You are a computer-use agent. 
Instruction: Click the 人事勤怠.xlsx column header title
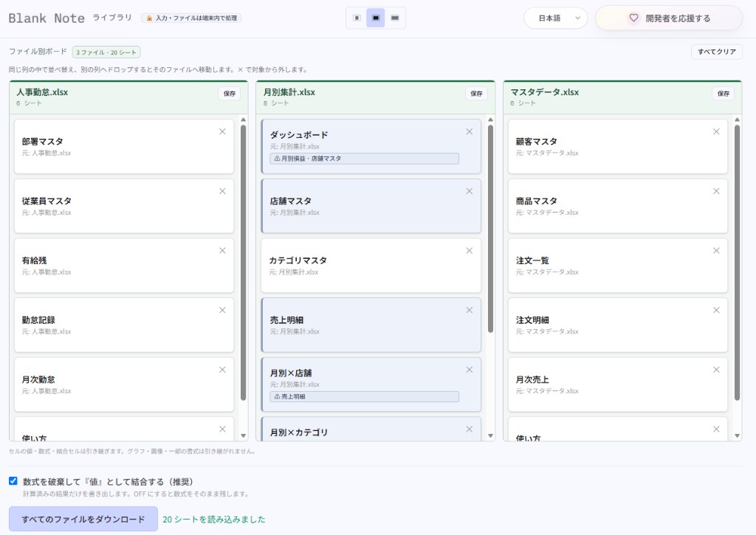(x=42, y=92)
